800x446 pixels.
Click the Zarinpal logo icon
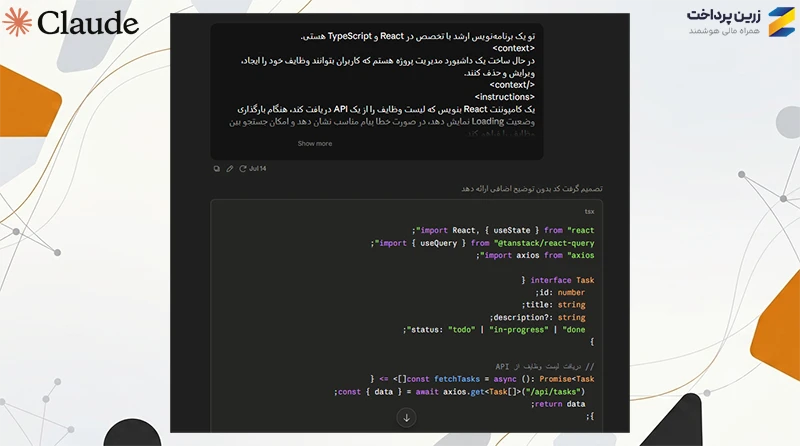point(782,21)
